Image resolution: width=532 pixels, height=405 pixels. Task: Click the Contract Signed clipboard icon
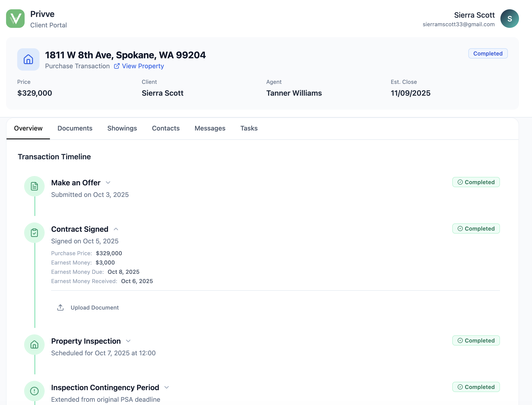tap(34, 233)
